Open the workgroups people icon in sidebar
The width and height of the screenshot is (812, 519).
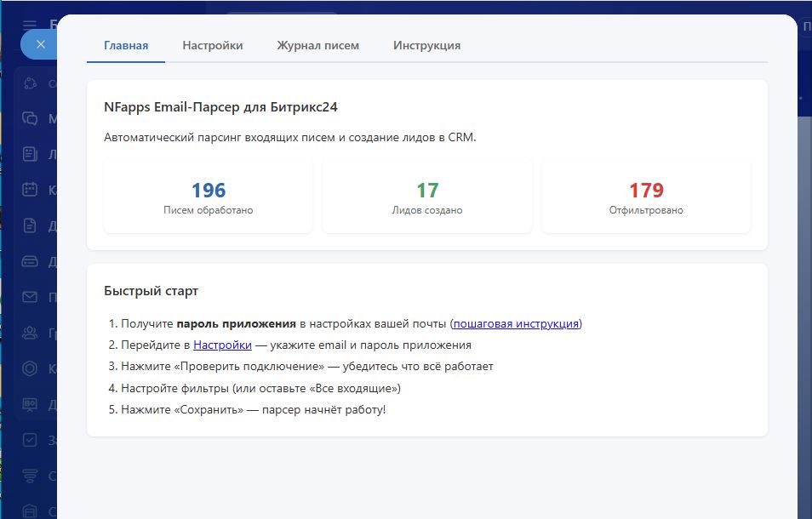coord(31,333)
